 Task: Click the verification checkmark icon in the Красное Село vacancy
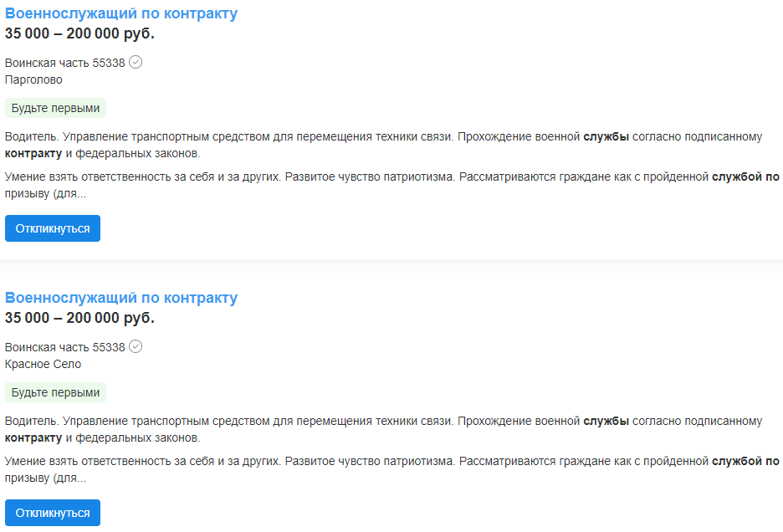tap(137, 346)
